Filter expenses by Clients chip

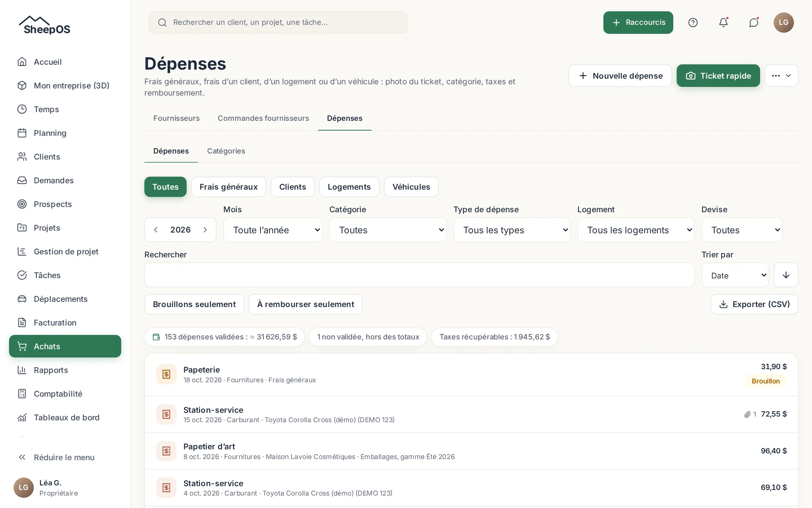coord(292,187)
